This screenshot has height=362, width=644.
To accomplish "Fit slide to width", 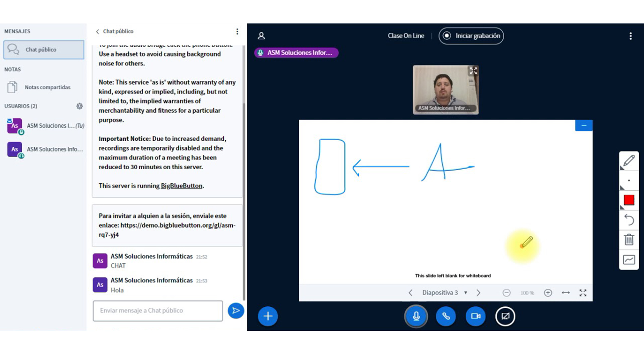I will [566, 293].
